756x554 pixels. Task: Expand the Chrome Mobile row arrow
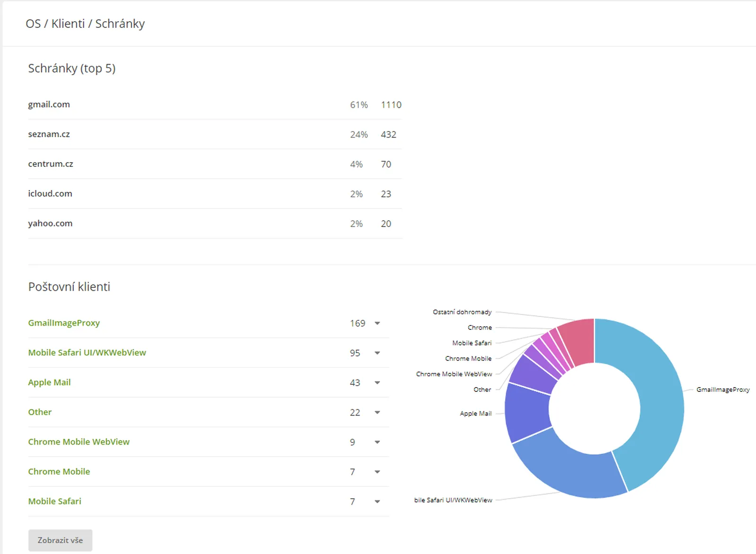click(x=377, y=472)
